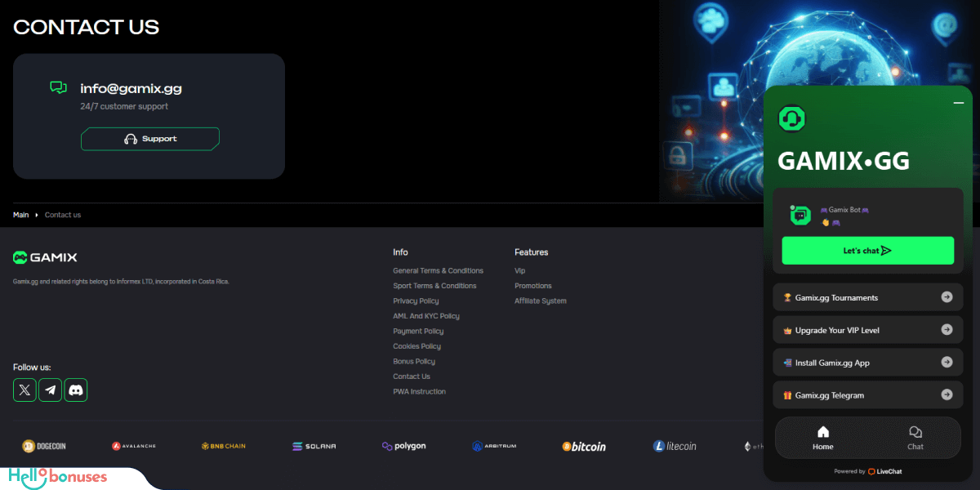980x490 pixels.
Task: Click the Gamix footer logo
Action: 45,257
